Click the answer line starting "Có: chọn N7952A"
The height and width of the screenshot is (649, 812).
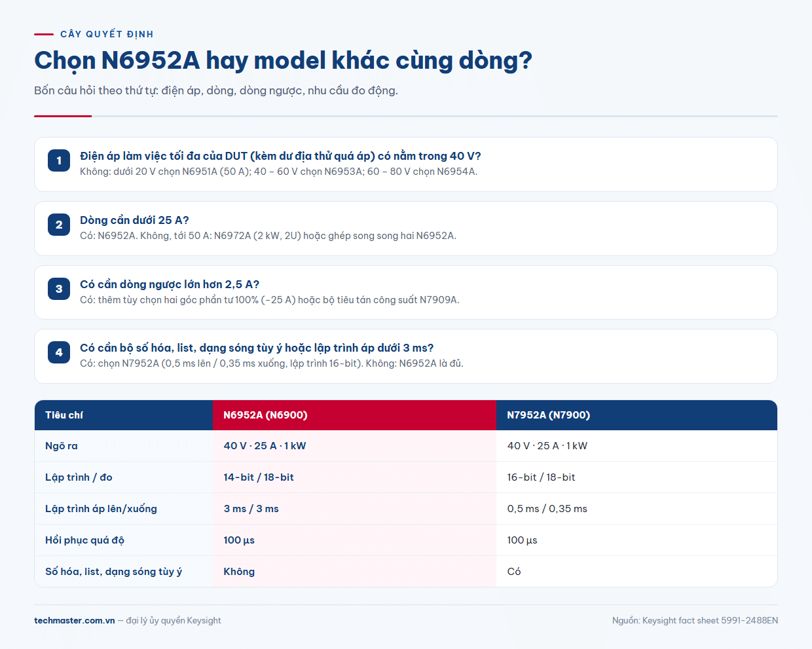click(272, 363)
